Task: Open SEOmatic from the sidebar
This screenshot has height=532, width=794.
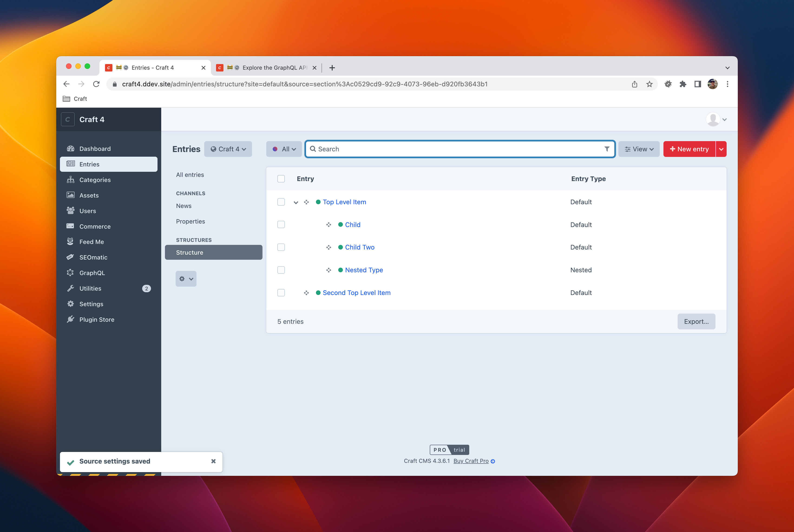Action: pyautogui.click(x=108, y=257)
